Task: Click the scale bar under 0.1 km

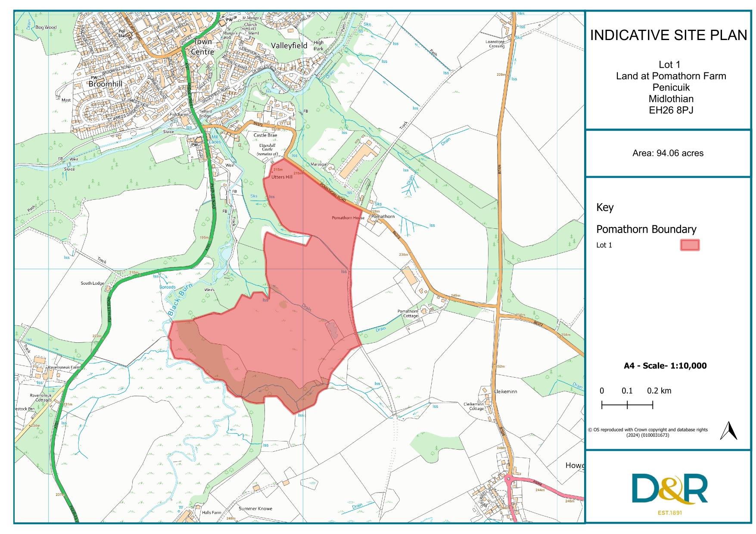Action: point(627,405)
